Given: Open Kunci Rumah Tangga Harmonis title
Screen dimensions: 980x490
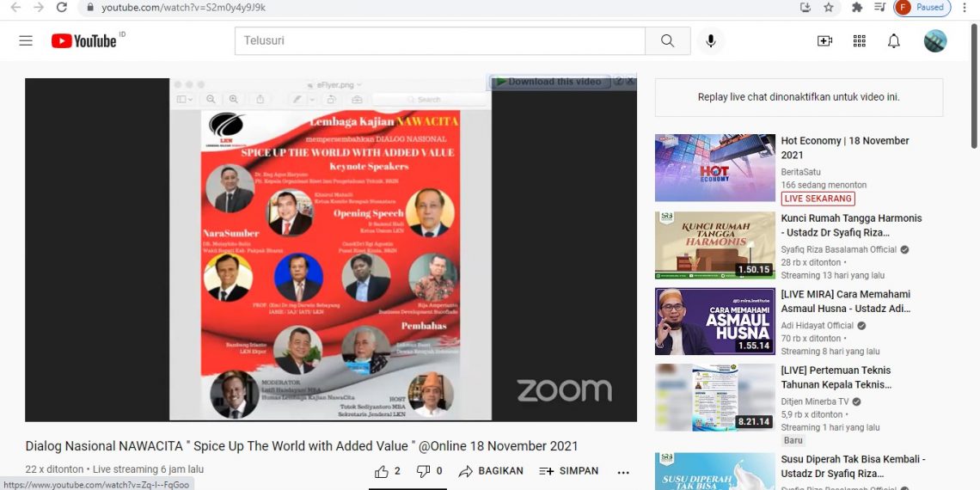Looking at the screenshot, I should (x=851, y=225).
